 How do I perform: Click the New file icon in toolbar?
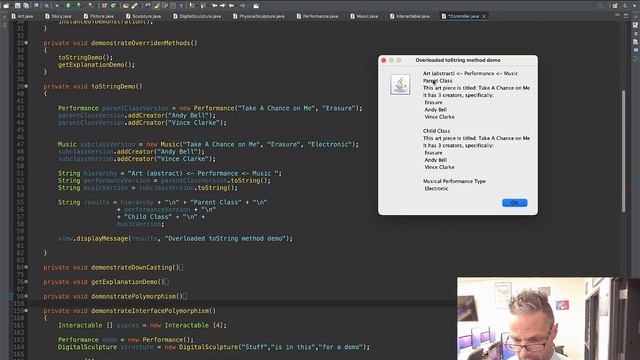pos(6,6)
